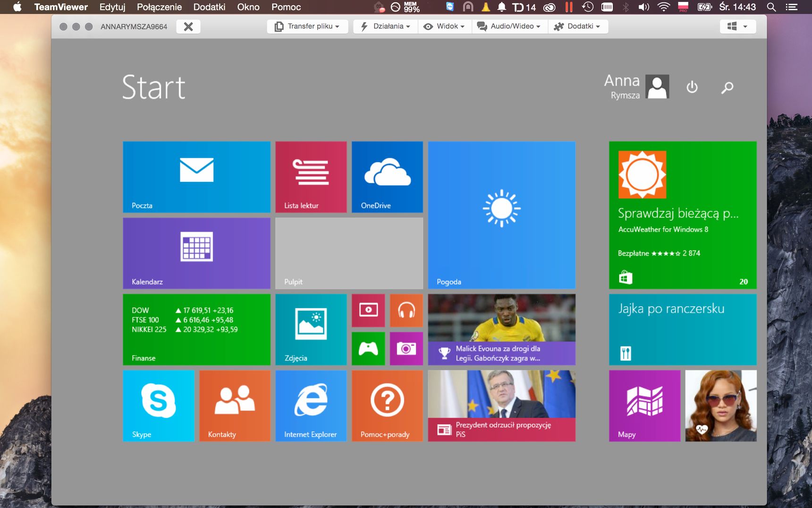Expand the Działania dropdown
This screenshot has height=508, width=812.
pos(385,26)
